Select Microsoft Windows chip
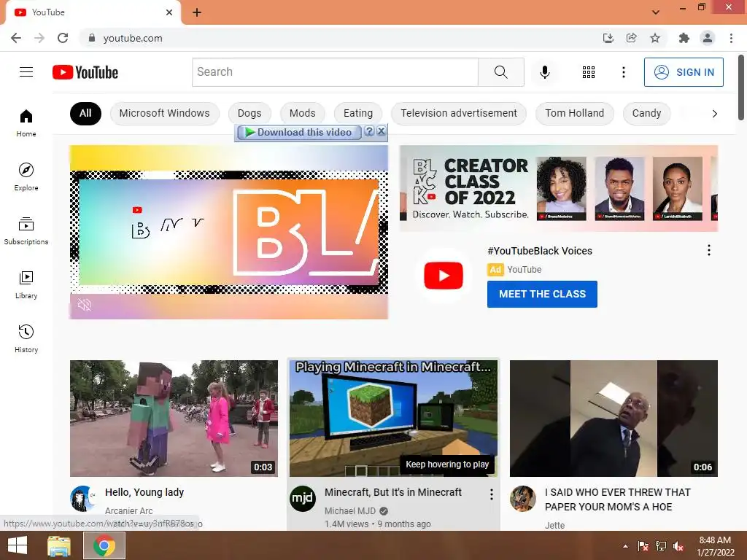Image resolution: width=747 pixels, height=560 pixels. [164, 113]
